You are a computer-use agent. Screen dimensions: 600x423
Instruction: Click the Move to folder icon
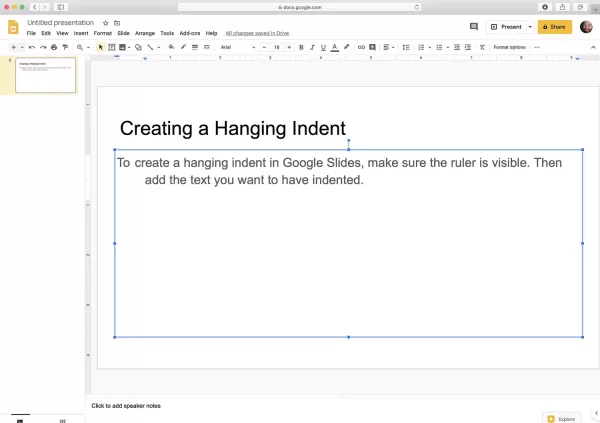click(x=117, y=23)
